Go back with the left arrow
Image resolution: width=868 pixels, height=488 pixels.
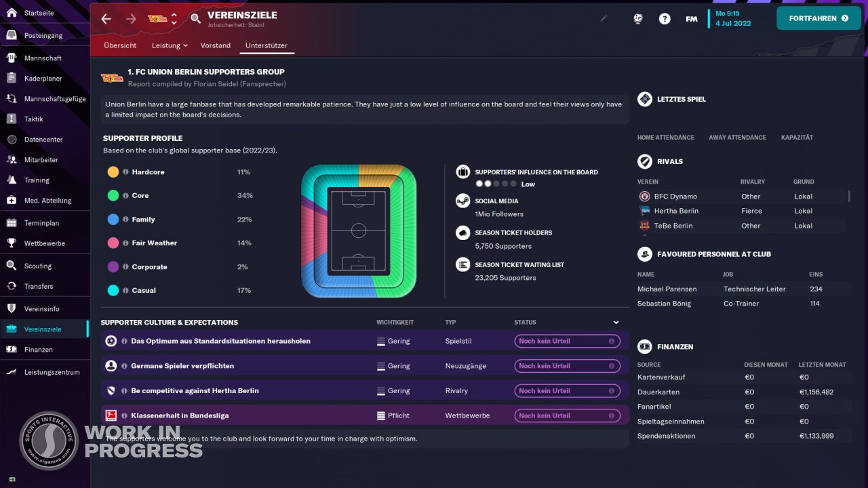tap(106, 19)
